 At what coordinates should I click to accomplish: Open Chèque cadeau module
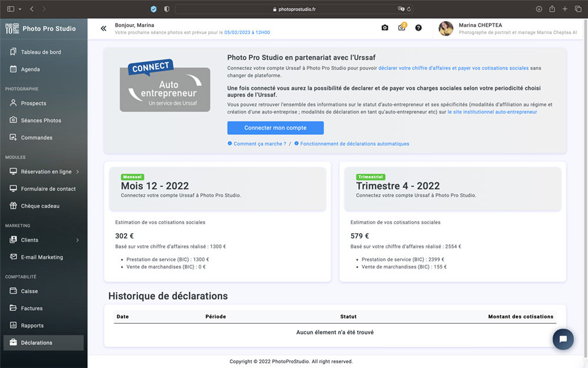(40, 205)
